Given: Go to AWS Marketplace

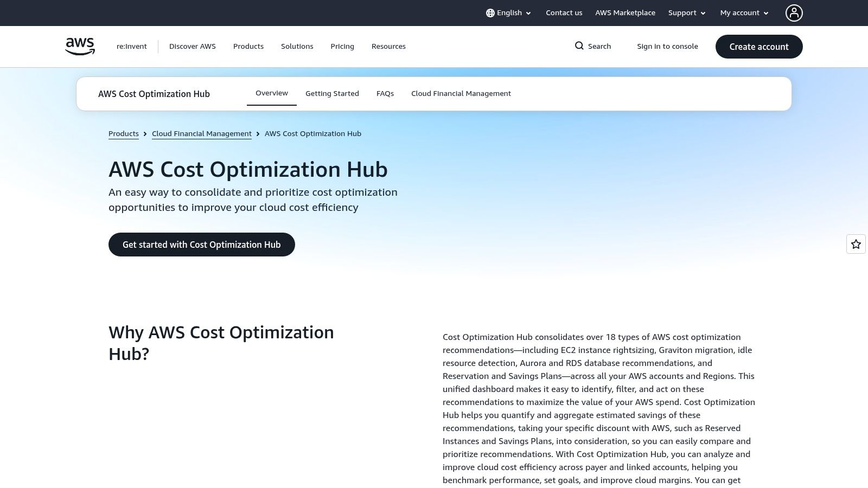Looking at the screenshot, I should 625,13.
